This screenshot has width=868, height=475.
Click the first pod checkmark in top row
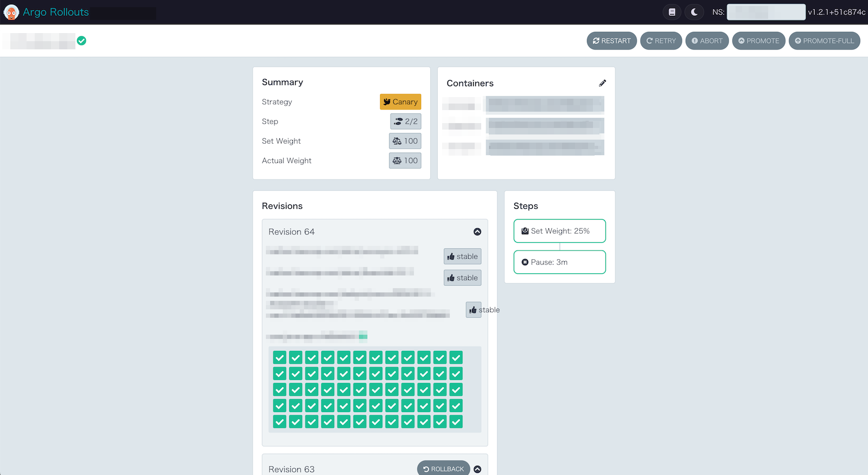click(x=279, y=357)
